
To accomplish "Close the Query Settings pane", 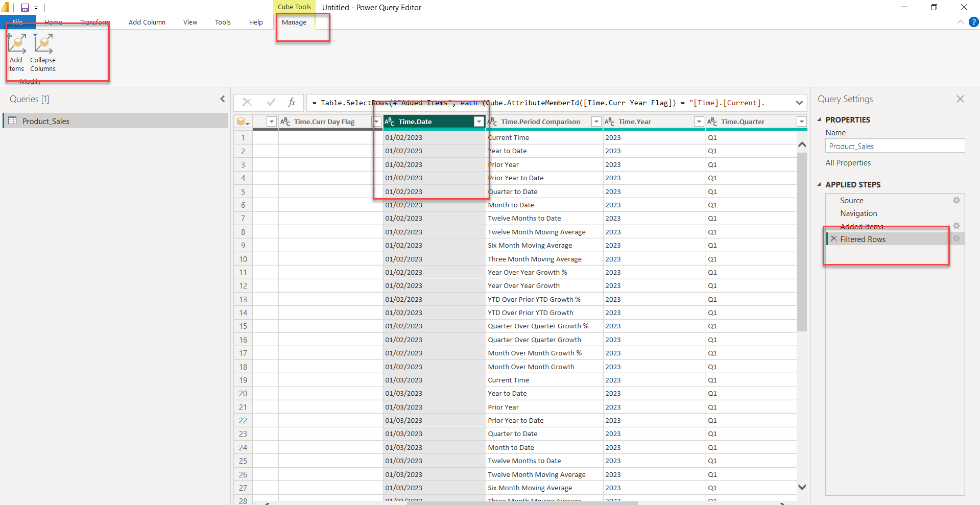I will point(960,99).
